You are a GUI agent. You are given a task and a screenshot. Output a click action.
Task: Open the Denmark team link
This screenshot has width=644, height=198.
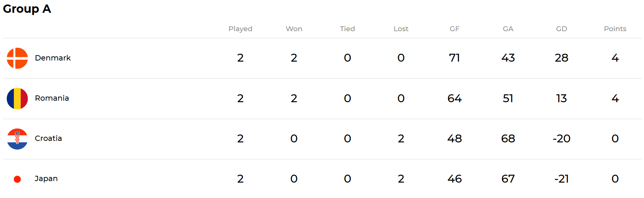pyautogui.click(x=53, y=58)
